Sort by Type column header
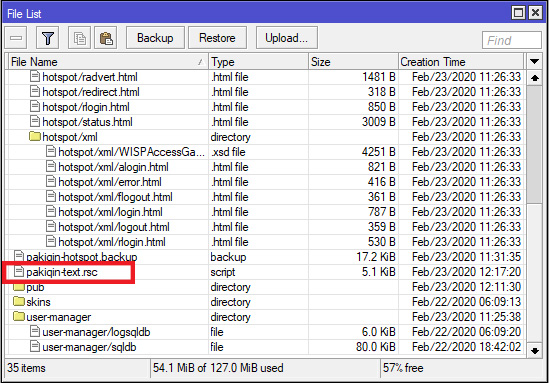 point(259,62)
